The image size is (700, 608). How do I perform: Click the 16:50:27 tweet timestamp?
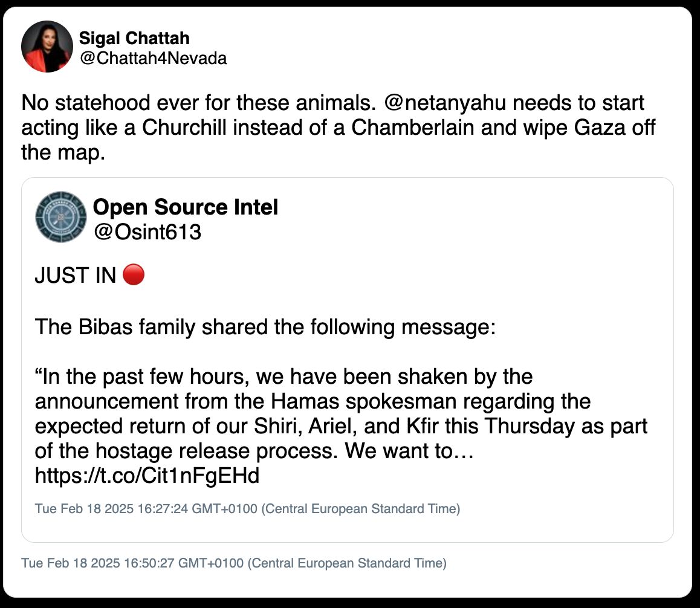pyautogui.click(x=233, y=563)
